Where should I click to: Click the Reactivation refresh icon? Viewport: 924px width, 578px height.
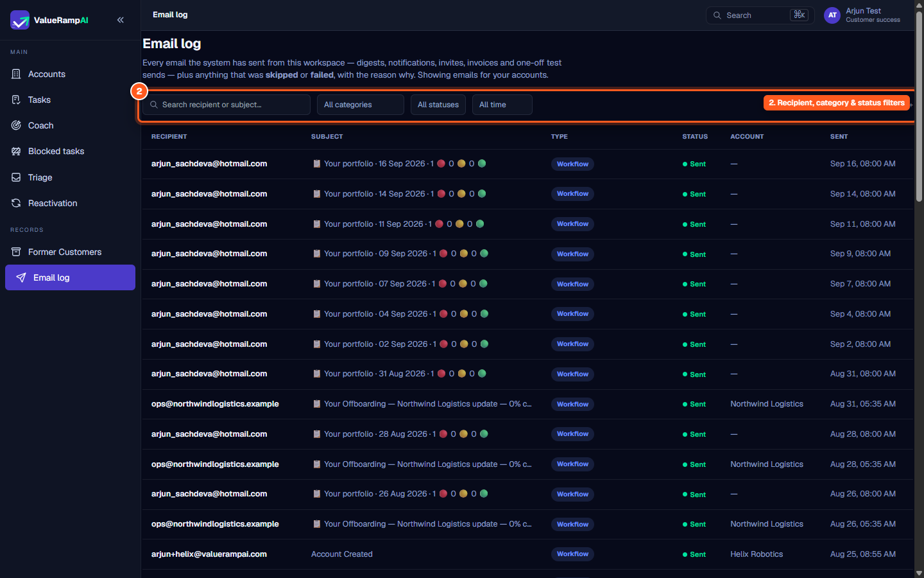(x=16, y=203)
